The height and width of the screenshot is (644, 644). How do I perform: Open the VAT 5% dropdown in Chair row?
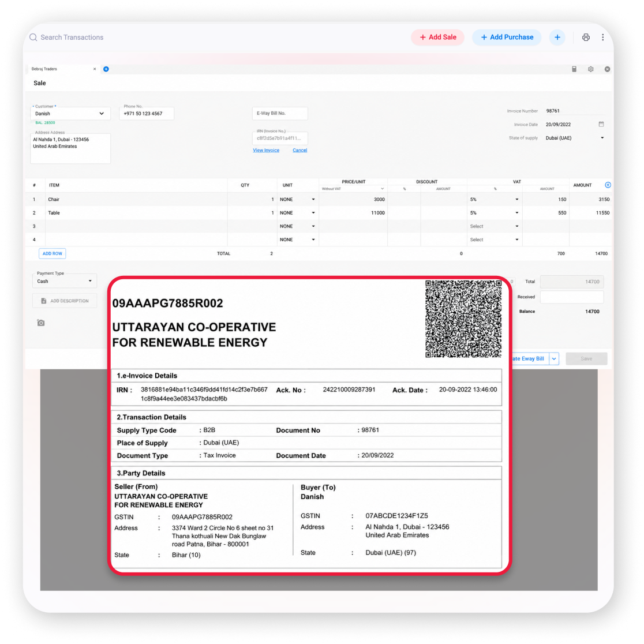coord(494,200)
